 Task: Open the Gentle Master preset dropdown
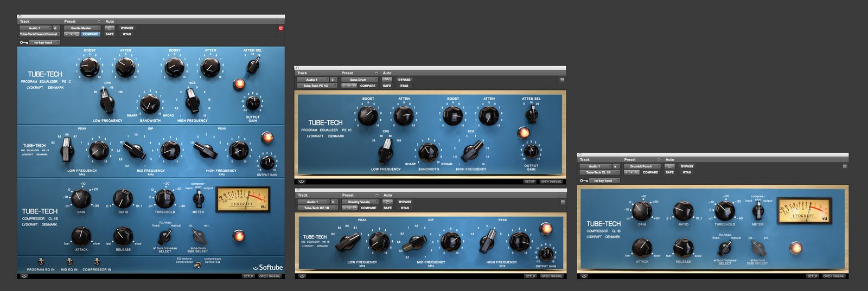click(82, 28)
